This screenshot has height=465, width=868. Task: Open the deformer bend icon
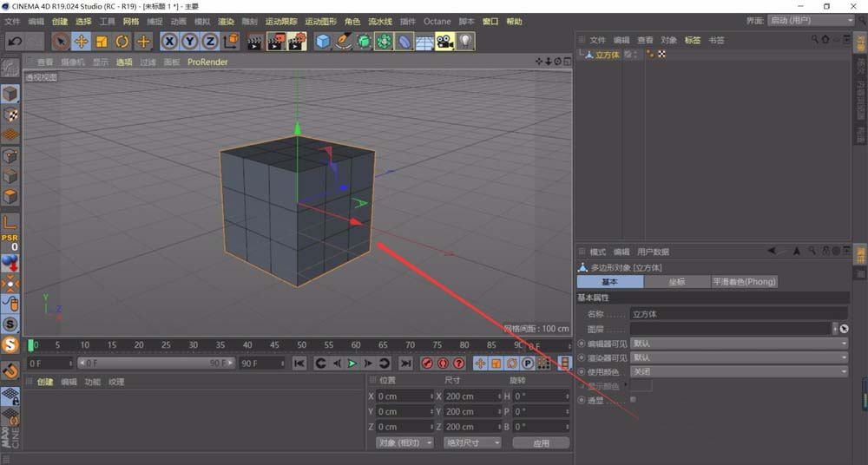[x=404, y=42]
